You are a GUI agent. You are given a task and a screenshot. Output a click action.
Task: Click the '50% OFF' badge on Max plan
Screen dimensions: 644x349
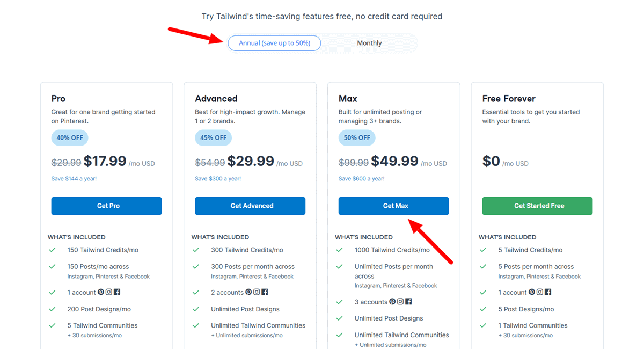click(x=357, y=137)
